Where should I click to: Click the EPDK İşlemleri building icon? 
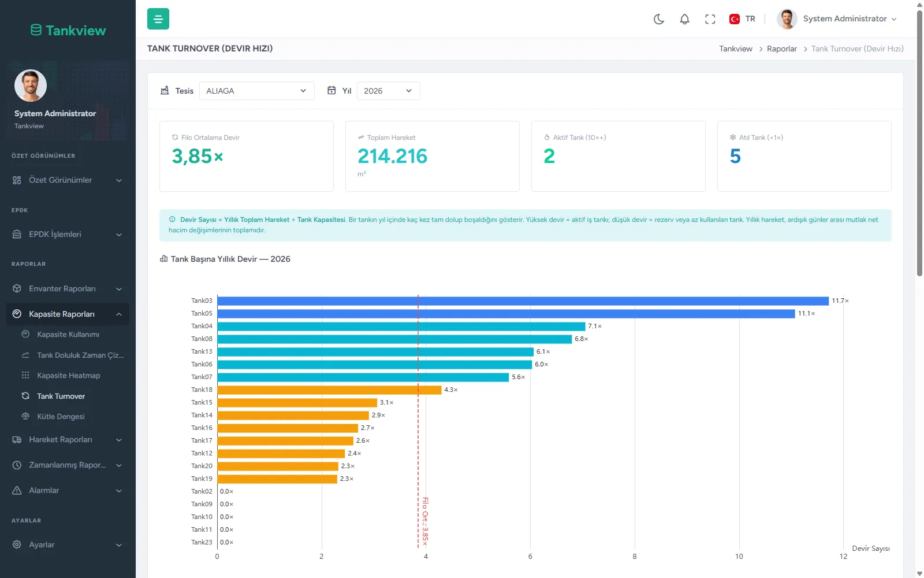coord(17,234)
